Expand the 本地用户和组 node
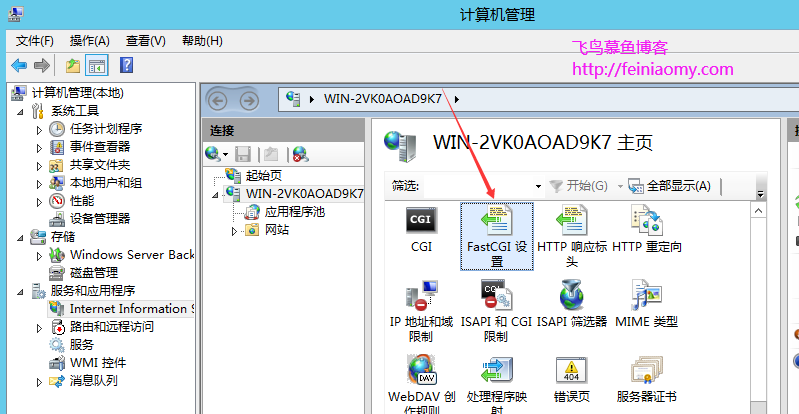799x414 pixels. pyautogui.click(x=39, y=184)
